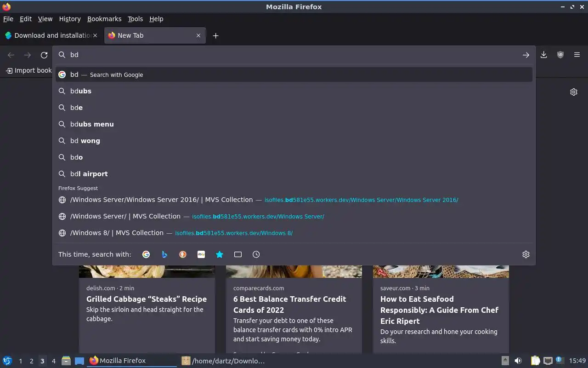Open the taskbar start menu icon

click(7, 361)
